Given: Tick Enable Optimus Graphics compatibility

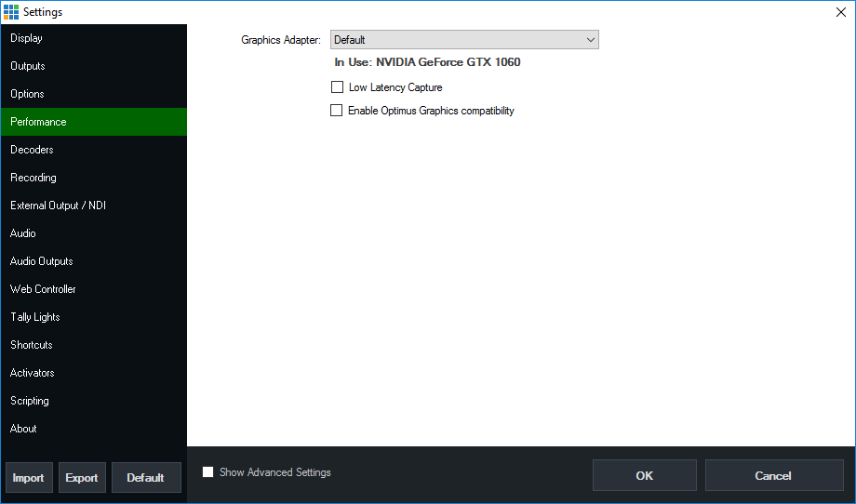Looking at the screenshot, I should pyautogui.click(x=336, y=110).
